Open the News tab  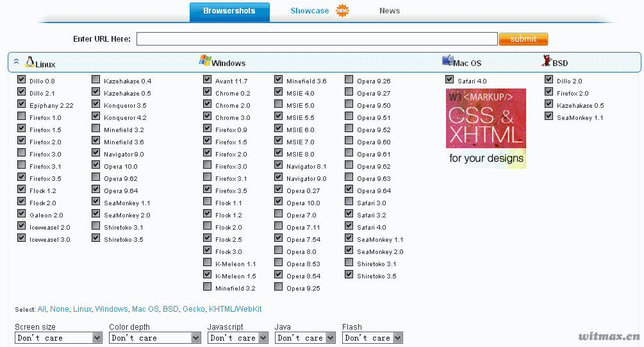pos(390,11)
